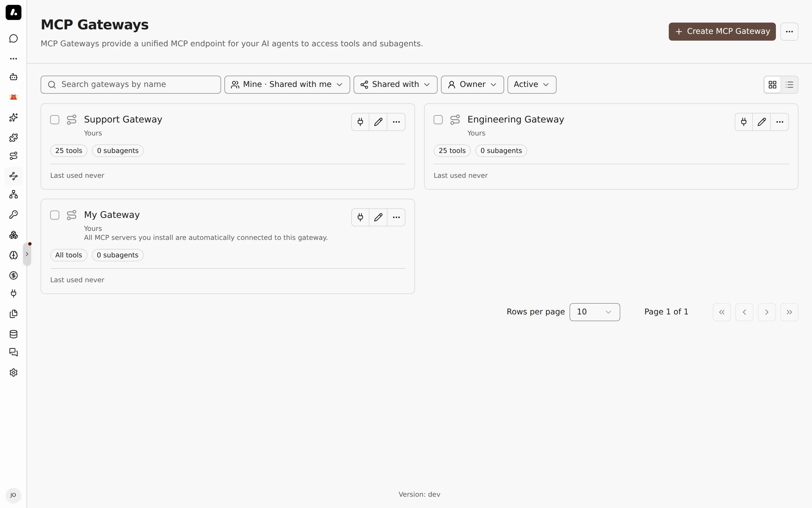
Task: Expand the collapsed sidebar with the chevron handle
Action: (x=27, y=254)
